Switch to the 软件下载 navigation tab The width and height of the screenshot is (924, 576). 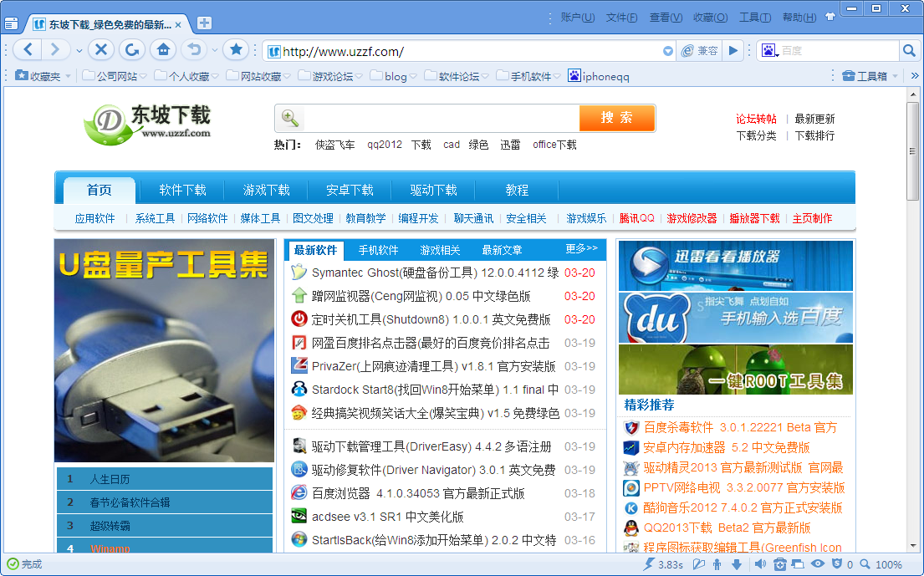(182, 191)
